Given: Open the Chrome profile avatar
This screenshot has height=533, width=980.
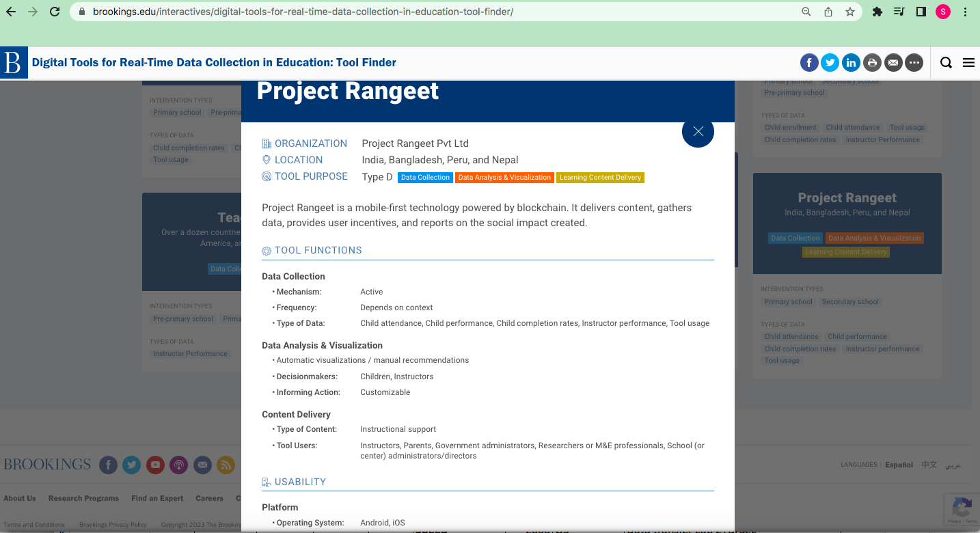Looking at the screenshot, I should tap(943, 12).
